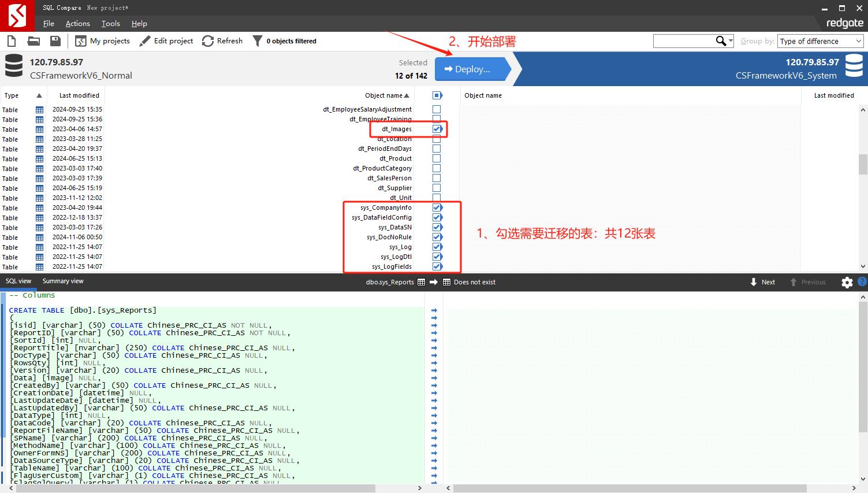Toggle the select-all checkbox in the column header
The width and height of the screenshot is (868, 493).
point(437,95)
